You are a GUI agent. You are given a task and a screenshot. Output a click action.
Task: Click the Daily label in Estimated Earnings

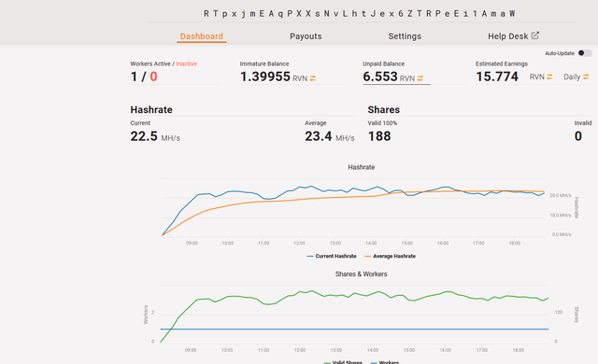[572, 77]
